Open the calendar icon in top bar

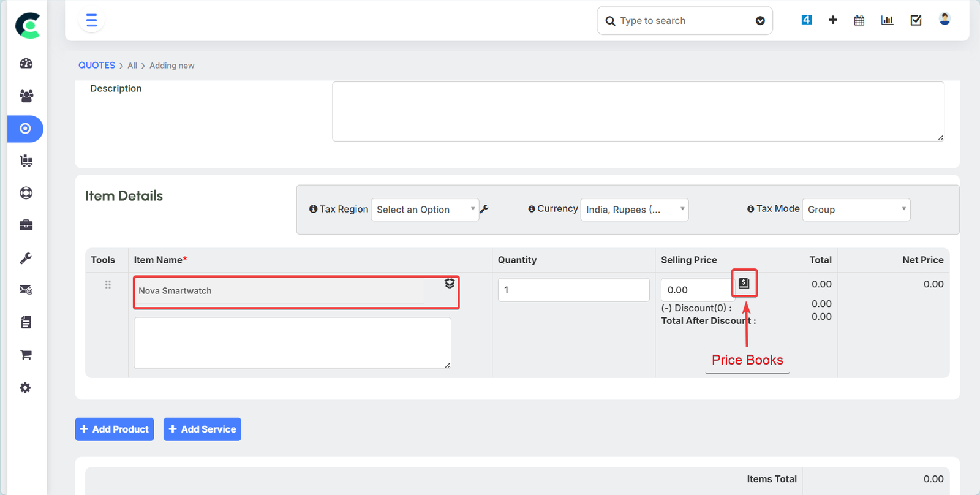(859, 20)
